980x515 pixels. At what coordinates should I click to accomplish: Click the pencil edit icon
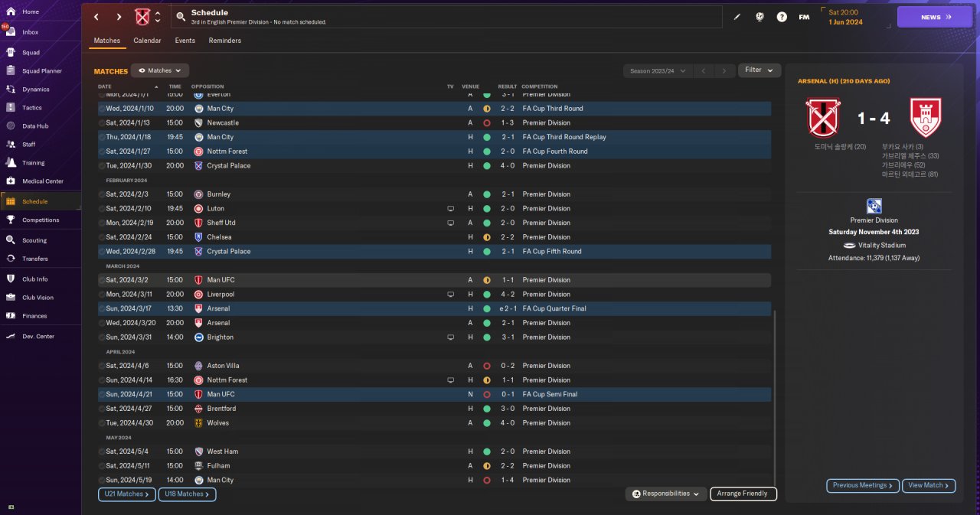coord(737,17)
